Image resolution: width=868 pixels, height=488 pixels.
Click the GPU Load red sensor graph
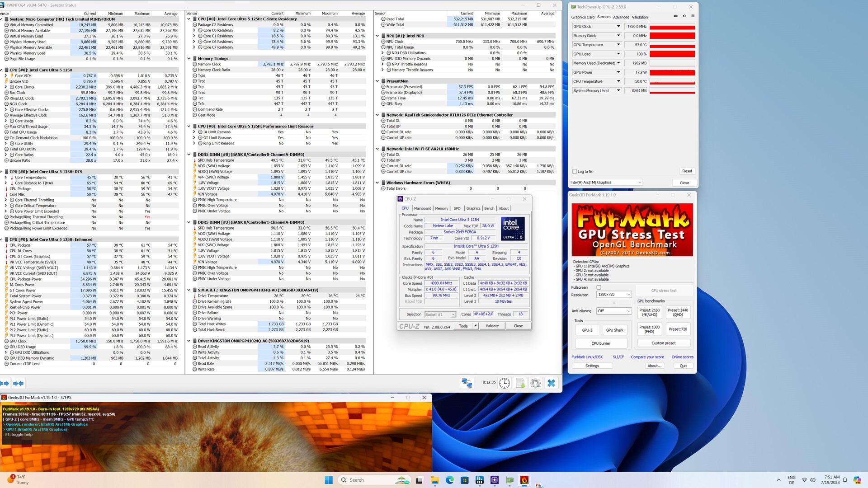pos(672,54)
